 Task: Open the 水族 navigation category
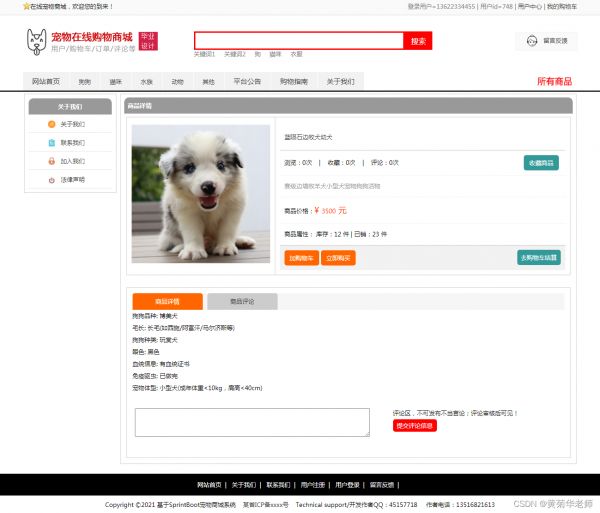tap(147, 81)
